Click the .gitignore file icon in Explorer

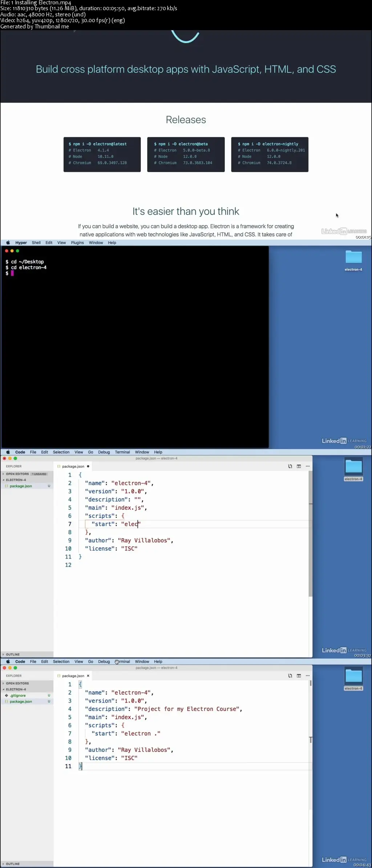tap(7, 695)
